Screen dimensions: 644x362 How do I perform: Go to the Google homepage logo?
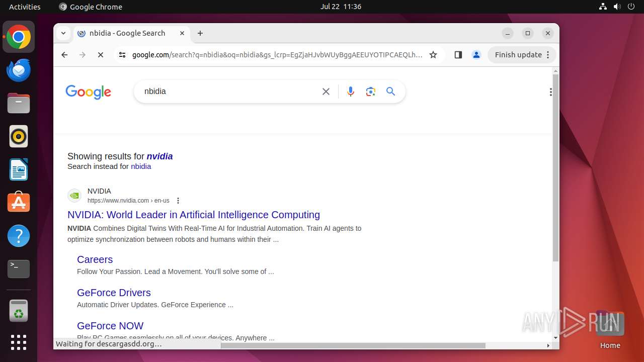(88, 92)
